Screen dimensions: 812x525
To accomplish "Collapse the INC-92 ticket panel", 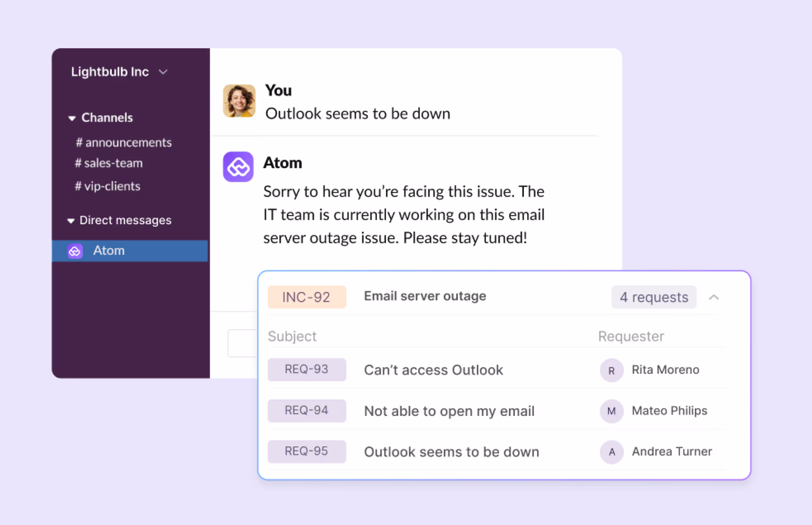I will (714, 297).
